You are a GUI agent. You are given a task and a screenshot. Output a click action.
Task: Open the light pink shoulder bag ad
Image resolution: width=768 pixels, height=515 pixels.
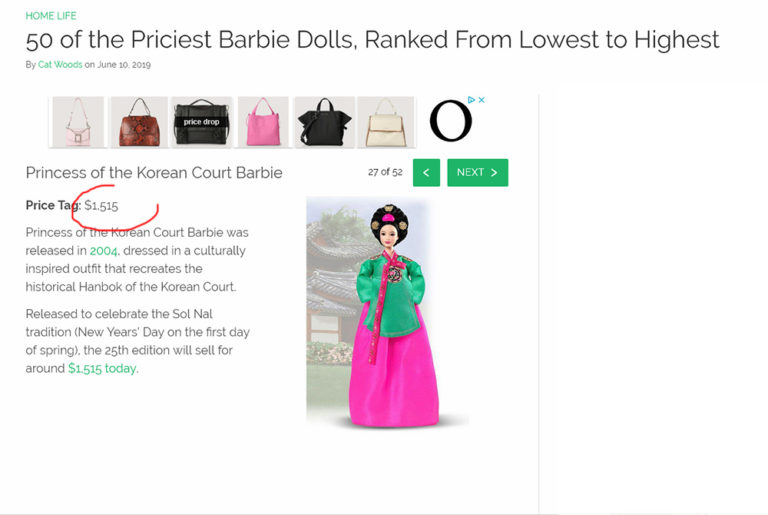77,122
